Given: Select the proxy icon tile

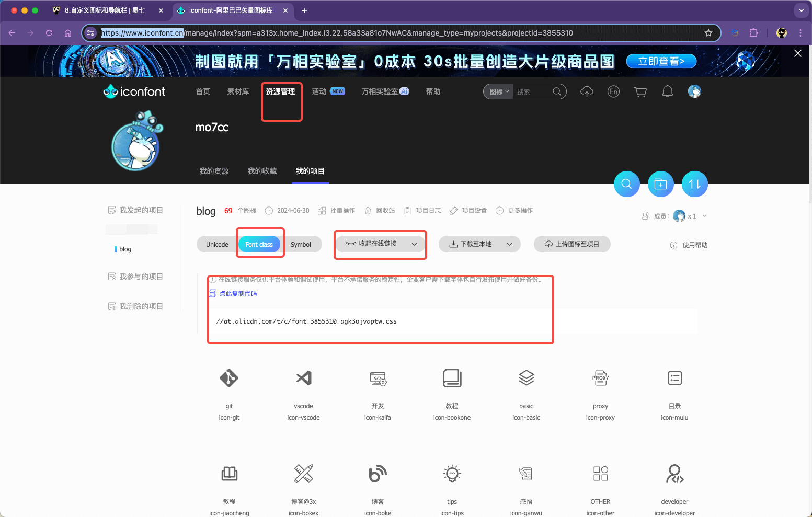Looking at the screenshot, I should [600, 378].
